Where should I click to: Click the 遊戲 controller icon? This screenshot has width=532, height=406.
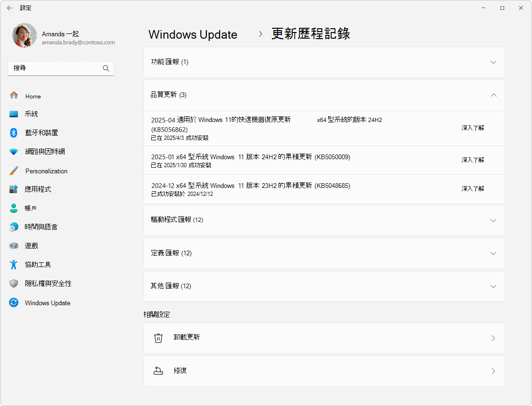point(14,245)
